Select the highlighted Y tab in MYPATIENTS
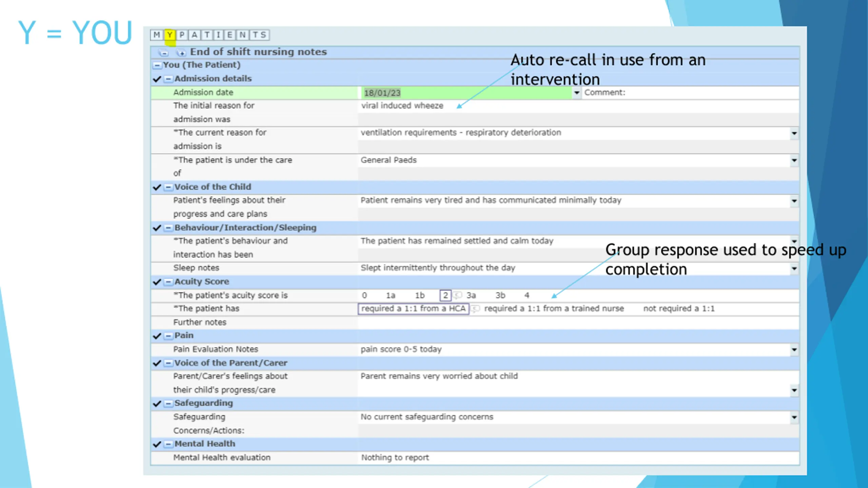This screenshot has height=488, width=868. pyautogui.click(x=170, y=35)
